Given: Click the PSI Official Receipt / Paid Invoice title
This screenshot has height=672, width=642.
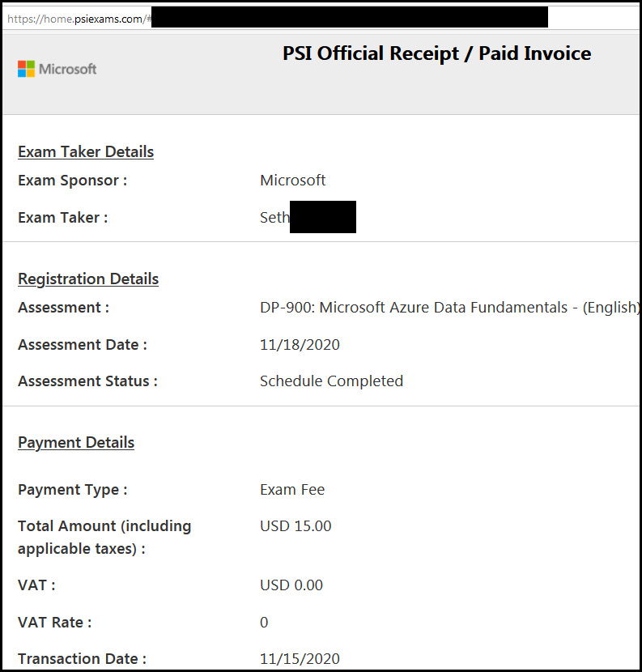Looking at the screenshot, I should (436, 53).
